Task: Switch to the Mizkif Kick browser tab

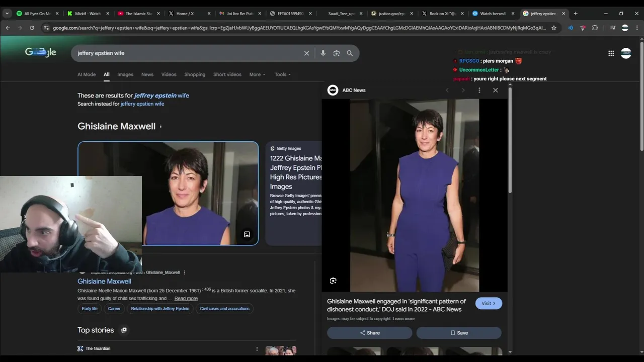Action: pyautogui.click(x=89, y=14)
